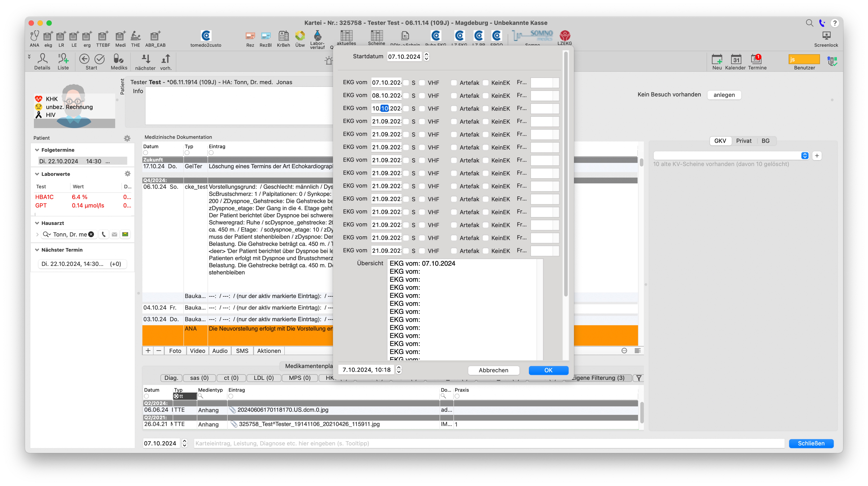Click the THE therapy toolbar icon

coord(135,36)
